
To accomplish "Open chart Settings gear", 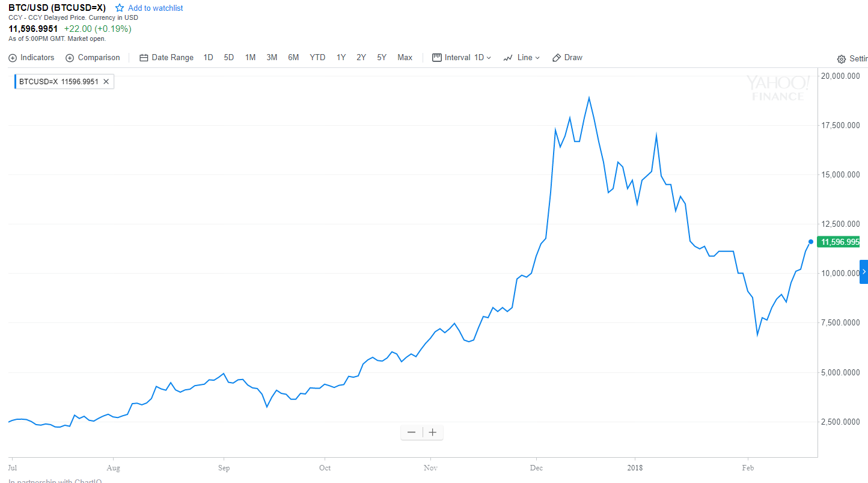I will point(842,59).
